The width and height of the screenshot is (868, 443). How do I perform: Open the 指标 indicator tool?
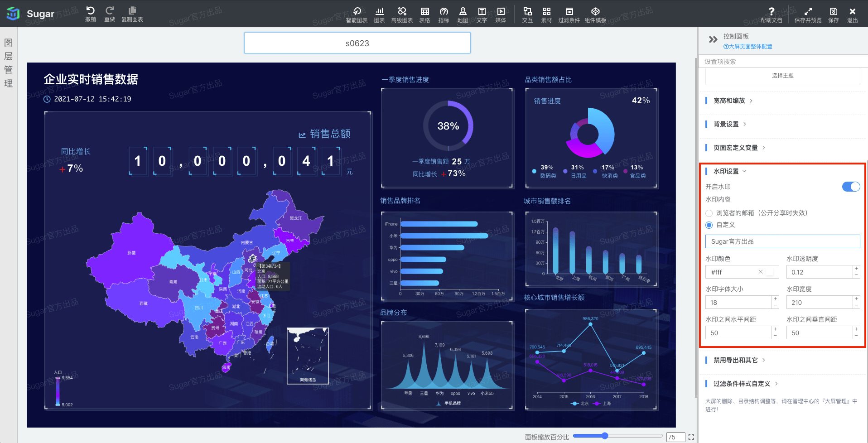[x=444, y=14]
